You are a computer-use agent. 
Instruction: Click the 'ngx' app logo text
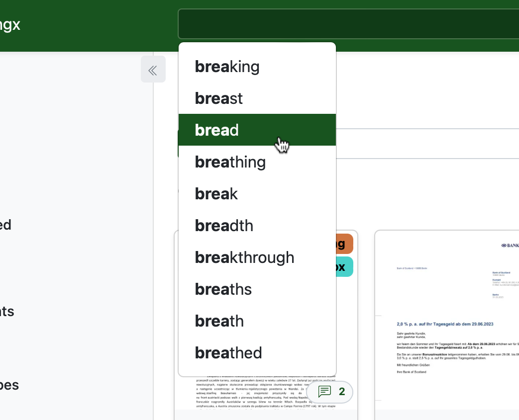[x=10, y=24]
